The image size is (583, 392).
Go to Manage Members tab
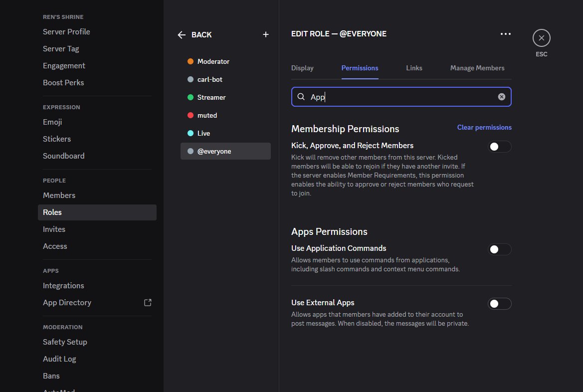pyautogui.click(x=477, y=68)
